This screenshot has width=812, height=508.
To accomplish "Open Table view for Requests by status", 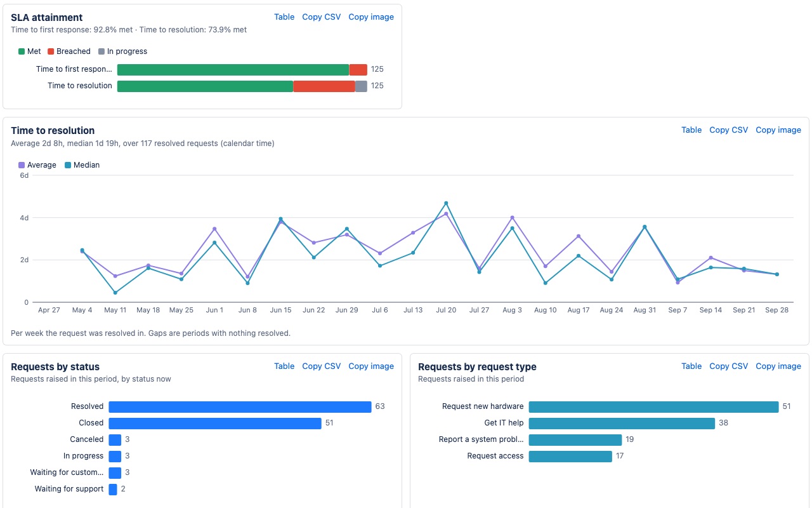I will [x=284, y=366].
